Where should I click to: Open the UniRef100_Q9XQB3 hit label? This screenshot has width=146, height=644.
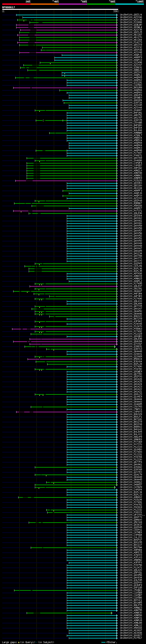point(131,336)
